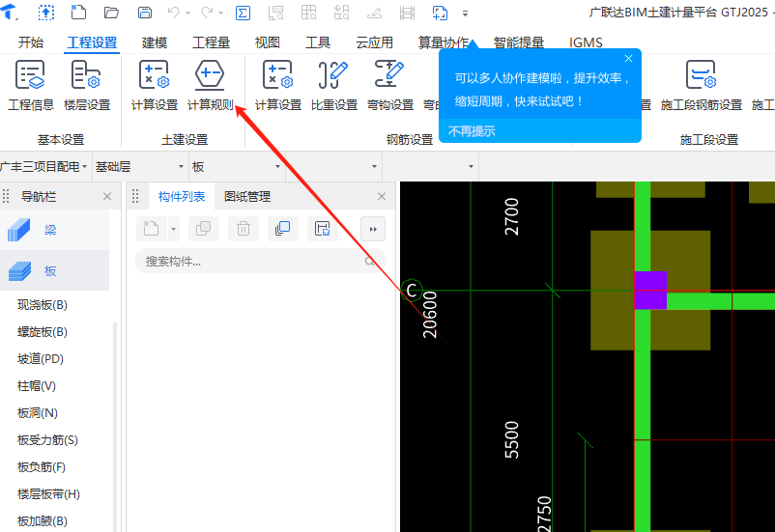Open 计算设置 under 钢筋设置
775x532 pixels.
(277, 85)
